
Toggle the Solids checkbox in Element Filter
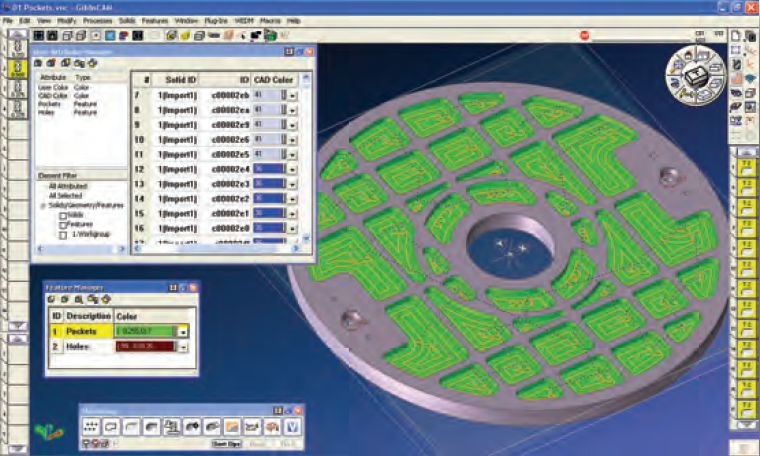[63, 216]
